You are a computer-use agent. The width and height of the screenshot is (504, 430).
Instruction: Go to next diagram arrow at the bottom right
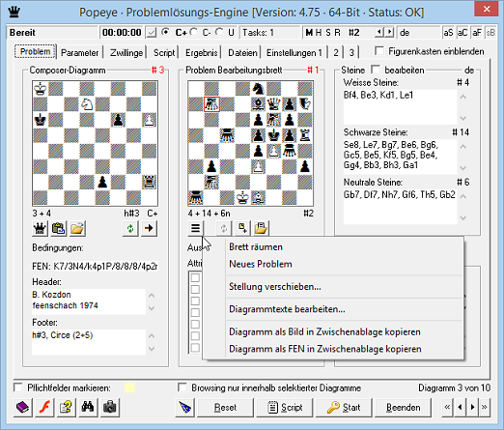472,408
